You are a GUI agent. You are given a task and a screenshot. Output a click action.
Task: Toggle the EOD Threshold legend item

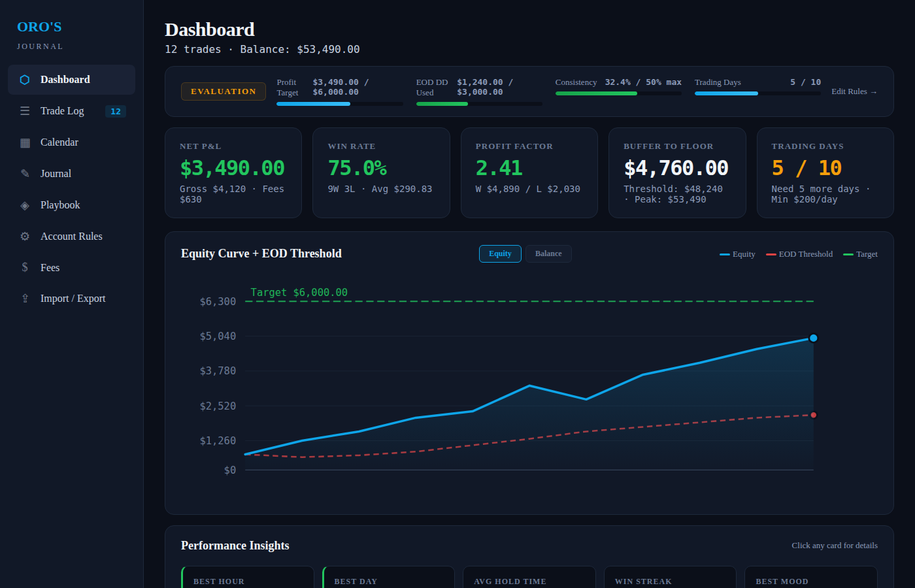(x=799, y=254)
